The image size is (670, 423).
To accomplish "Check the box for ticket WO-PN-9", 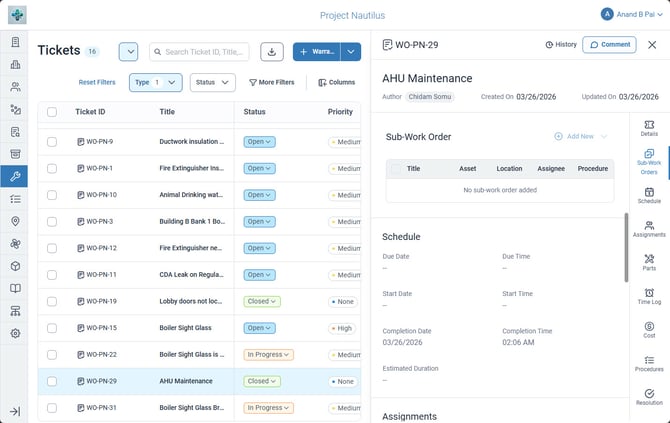I will [52, 141].
